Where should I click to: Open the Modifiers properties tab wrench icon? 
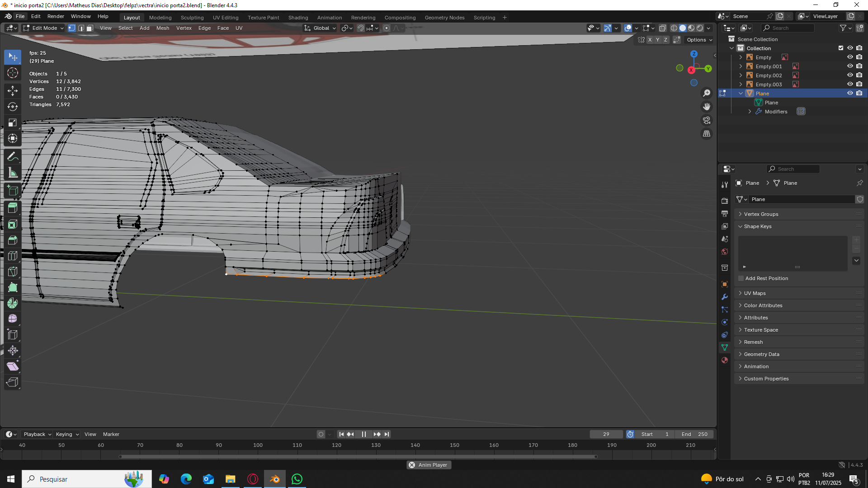point(725,297)
